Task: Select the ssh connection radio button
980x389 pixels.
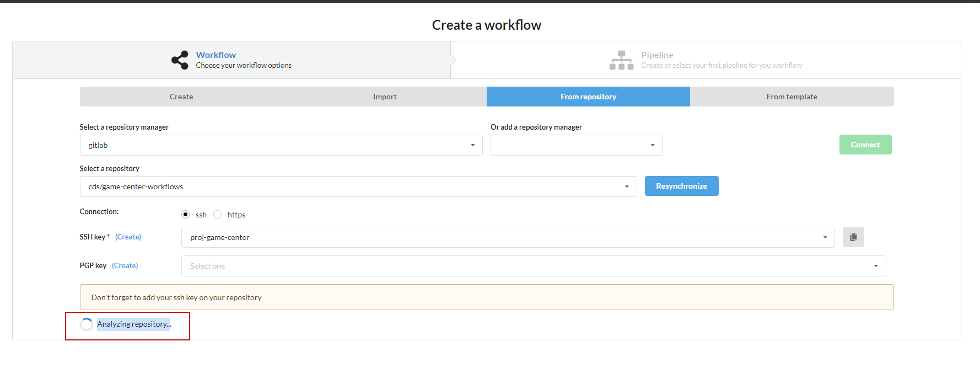Action: [x=186, y=215]
